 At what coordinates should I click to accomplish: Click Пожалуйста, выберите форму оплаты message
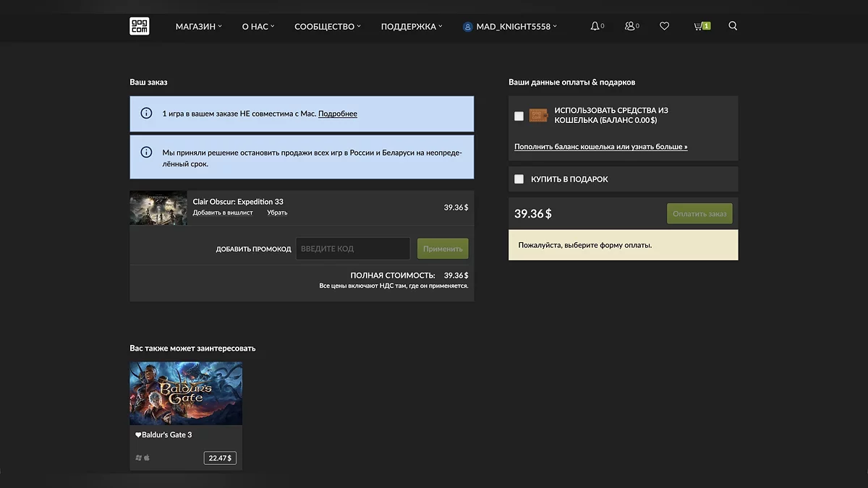(x=585, y=245)
